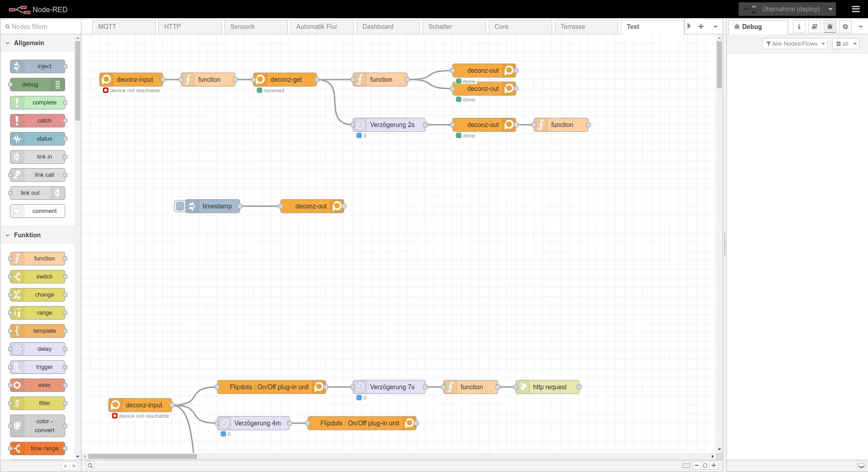Select the status node in the palette
The image size is (868, 472).
(x=38, y=139)
